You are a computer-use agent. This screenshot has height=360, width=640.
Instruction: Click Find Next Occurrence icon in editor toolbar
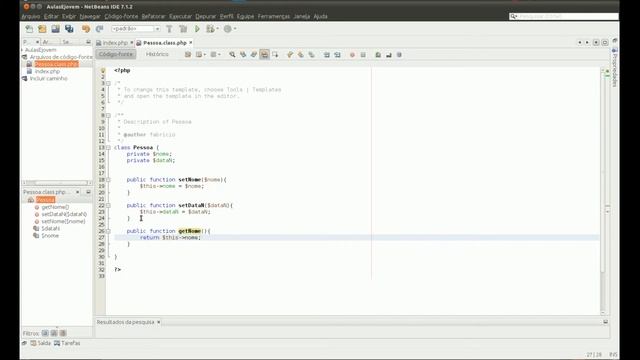point(253,54)
